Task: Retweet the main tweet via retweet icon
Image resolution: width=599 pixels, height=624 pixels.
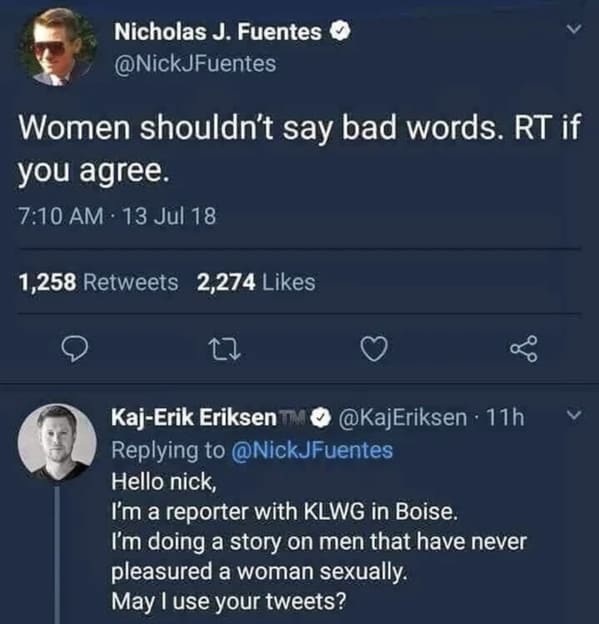Action: click(x=226, y=349)
